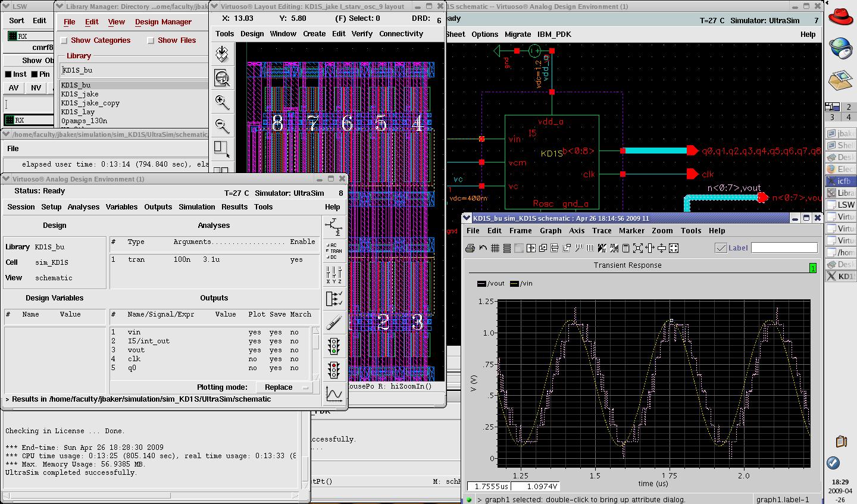Click the Library name field showing KD1S_bu

click(134, 70)
